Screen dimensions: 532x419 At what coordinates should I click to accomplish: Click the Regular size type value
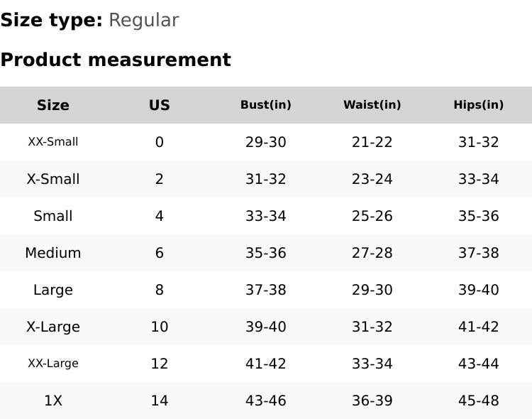coord(143,21)
